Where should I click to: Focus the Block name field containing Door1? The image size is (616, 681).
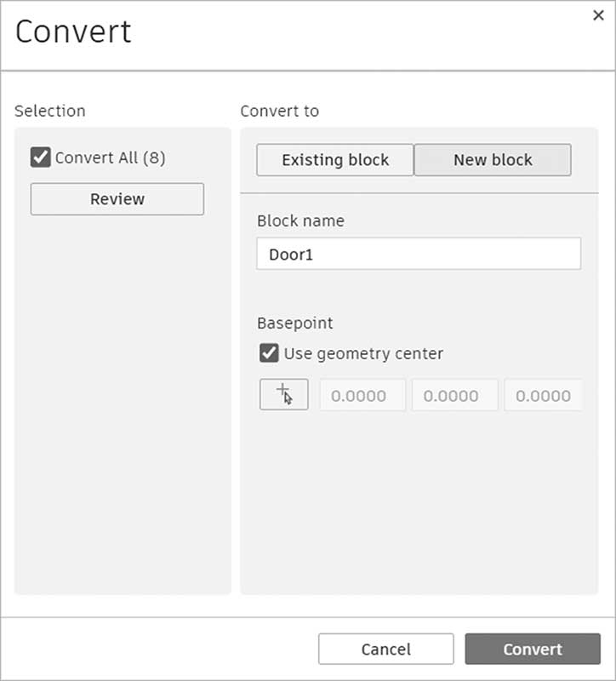(419, 254)
